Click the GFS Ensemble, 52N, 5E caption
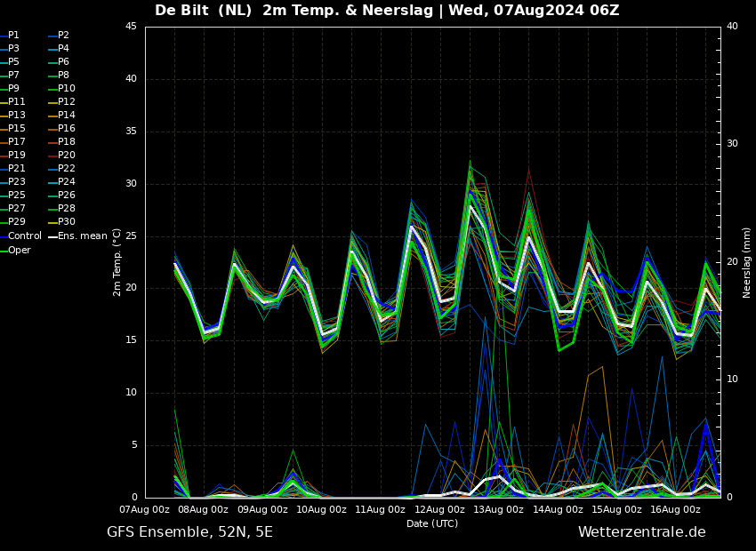Viewport: 756px width, 551px height. point(190,532)
